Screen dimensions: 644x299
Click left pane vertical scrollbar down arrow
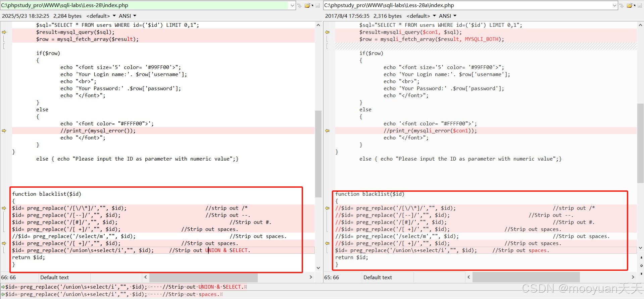318,268
